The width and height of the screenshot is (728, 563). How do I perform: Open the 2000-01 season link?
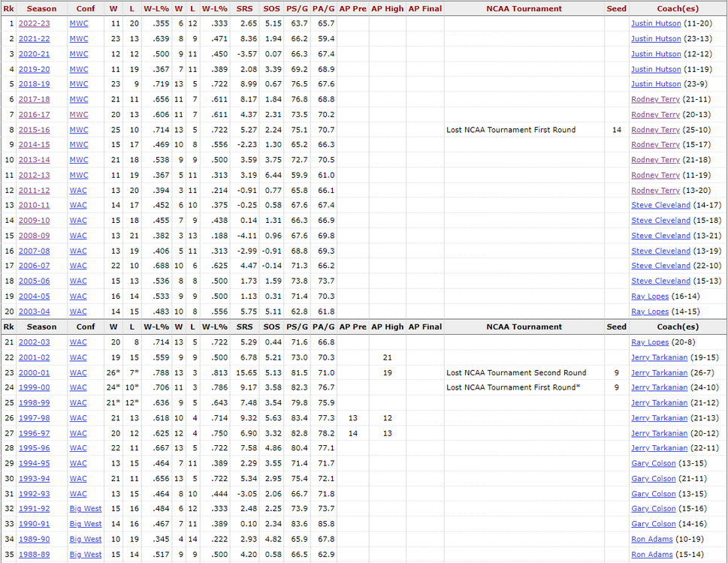click(34, 372)
